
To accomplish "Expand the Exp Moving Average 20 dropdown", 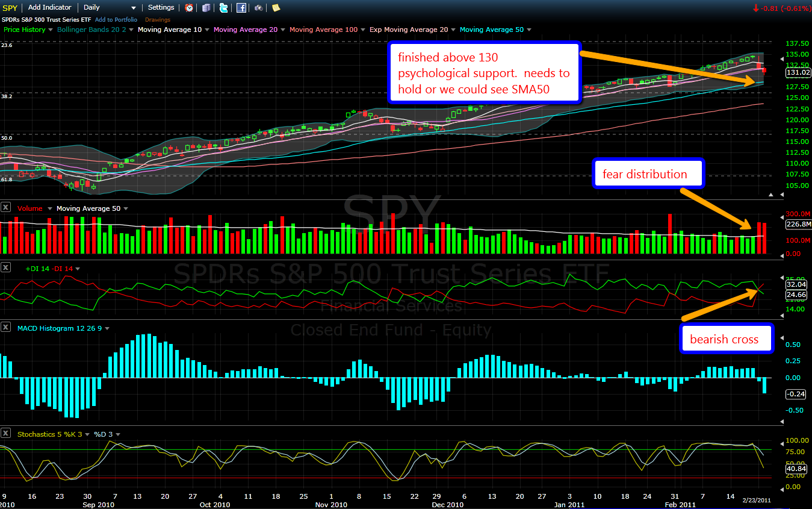I will pos(453,30).
